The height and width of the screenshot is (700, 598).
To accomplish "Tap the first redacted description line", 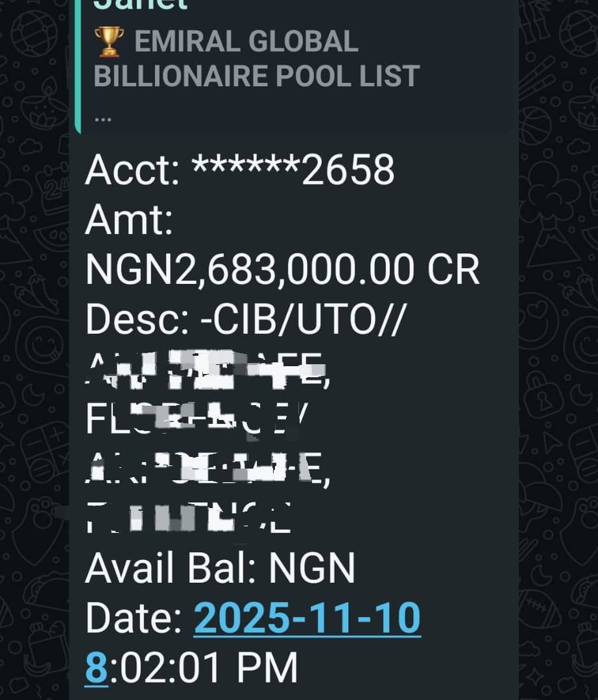I will [208, 369].
